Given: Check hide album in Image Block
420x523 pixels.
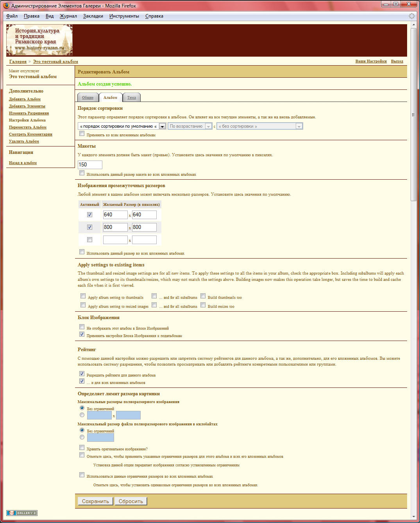Looking at the screenshot, I should pos(82,327).
